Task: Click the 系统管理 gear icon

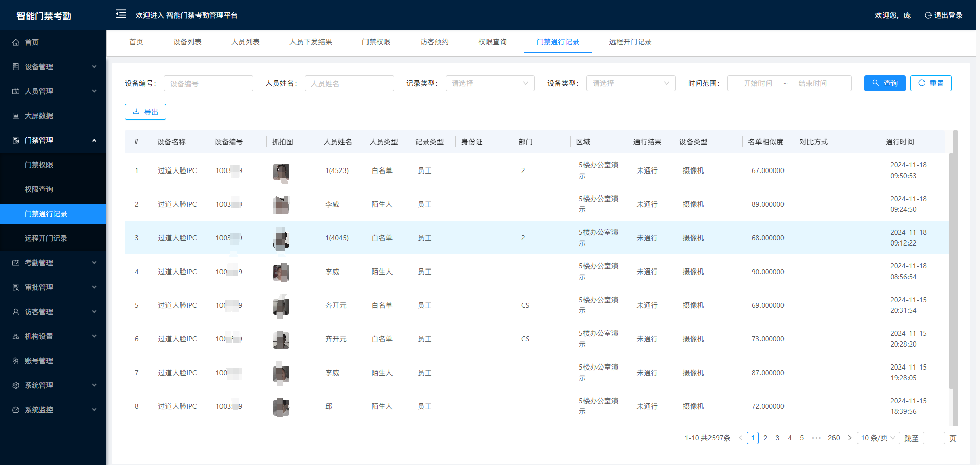Action: (x=16, y=385)
